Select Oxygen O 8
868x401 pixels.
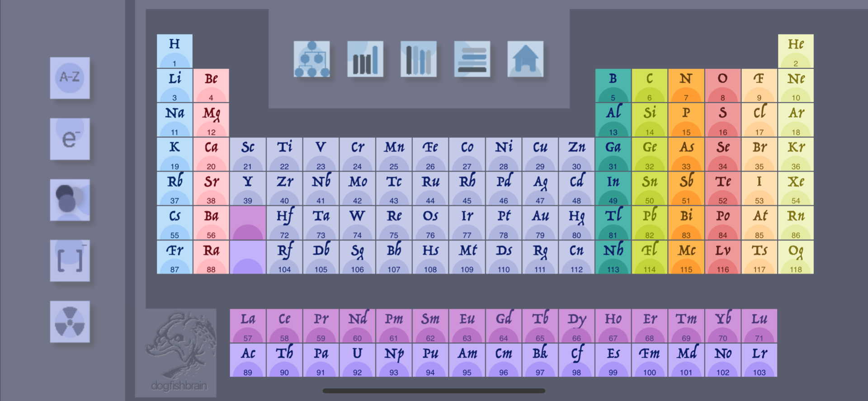coord(723,85)
